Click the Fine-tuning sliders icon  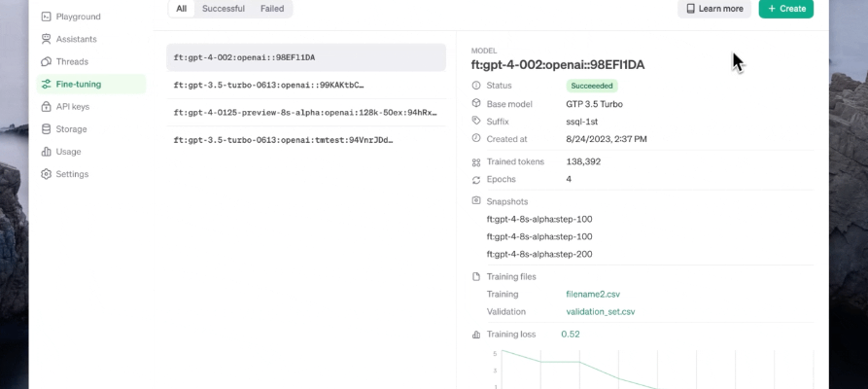47,85
